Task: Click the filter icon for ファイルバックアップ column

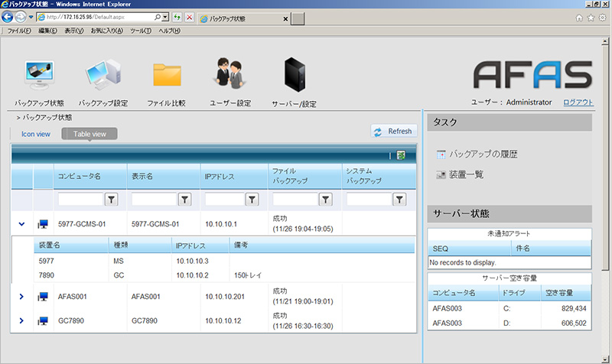Action: click(326, 200)
